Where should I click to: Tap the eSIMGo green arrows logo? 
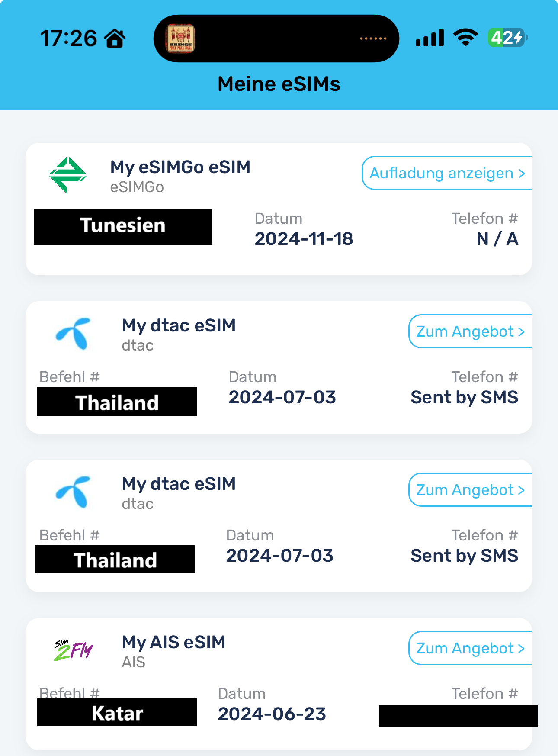(68, 175)
